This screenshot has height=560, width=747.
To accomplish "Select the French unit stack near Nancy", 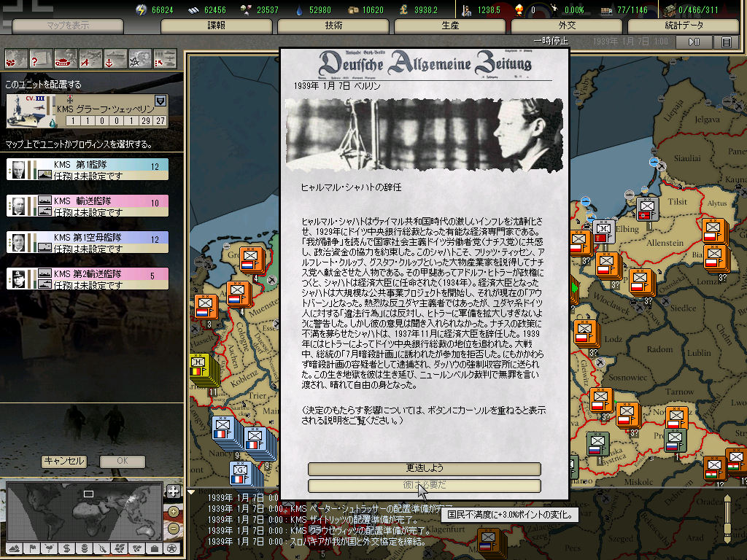I will [x=226, y=430].
